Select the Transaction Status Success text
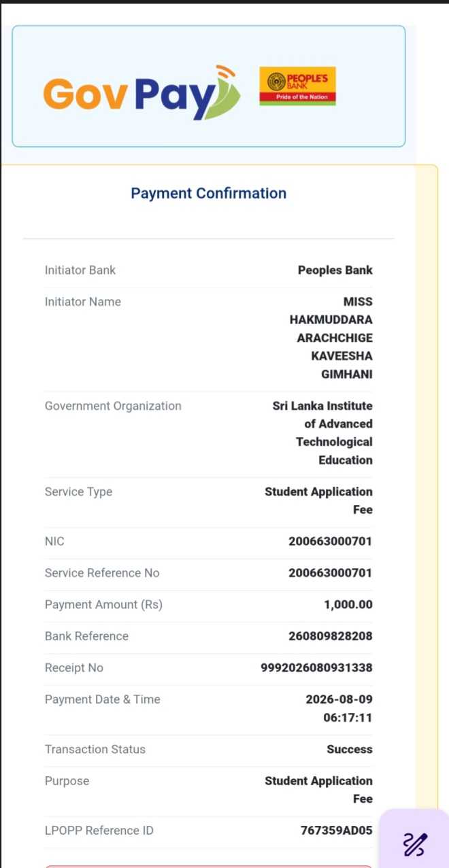Viewport: 449px width, 868px height. [350, 749]
